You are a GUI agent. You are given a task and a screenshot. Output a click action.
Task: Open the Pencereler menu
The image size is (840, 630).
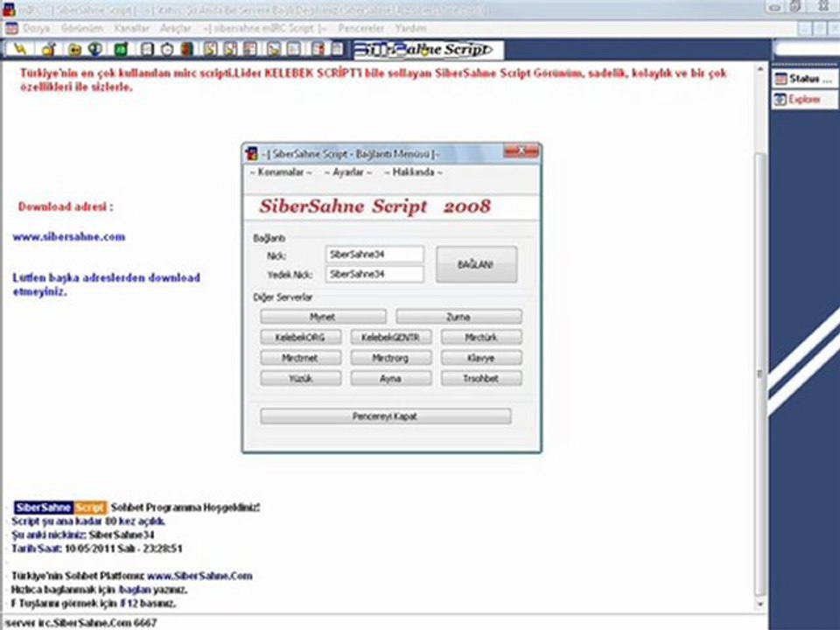[x=361, y=28]
